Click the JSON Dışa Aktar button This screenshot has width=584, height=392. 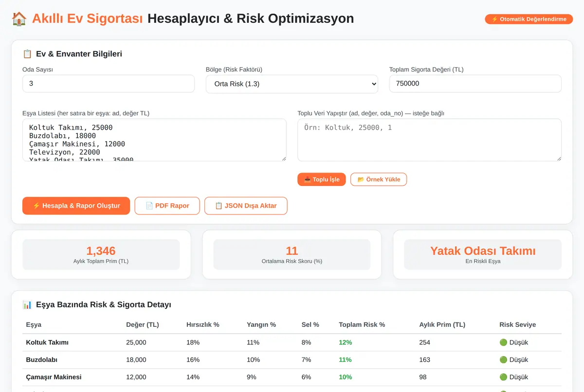[246, 206]
